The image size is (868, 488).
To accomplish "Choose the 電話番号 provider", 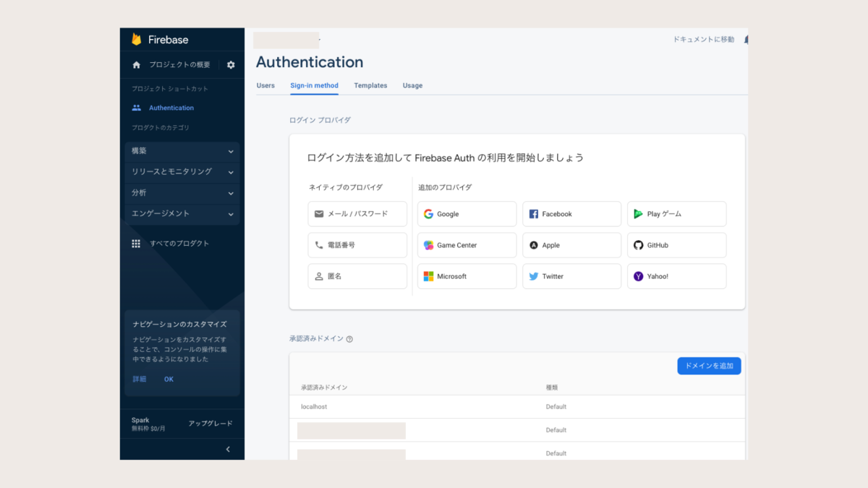I will 357,245.
